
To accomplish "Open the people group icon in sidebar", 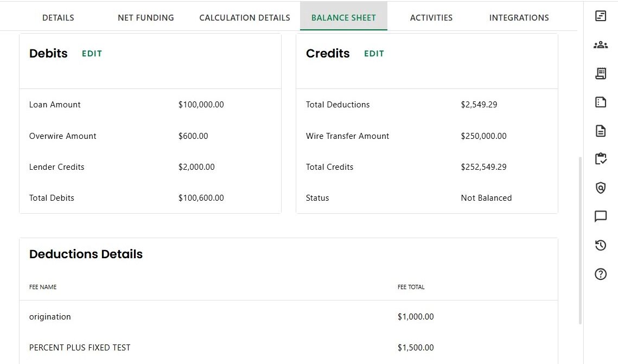I will click(600, 45).
